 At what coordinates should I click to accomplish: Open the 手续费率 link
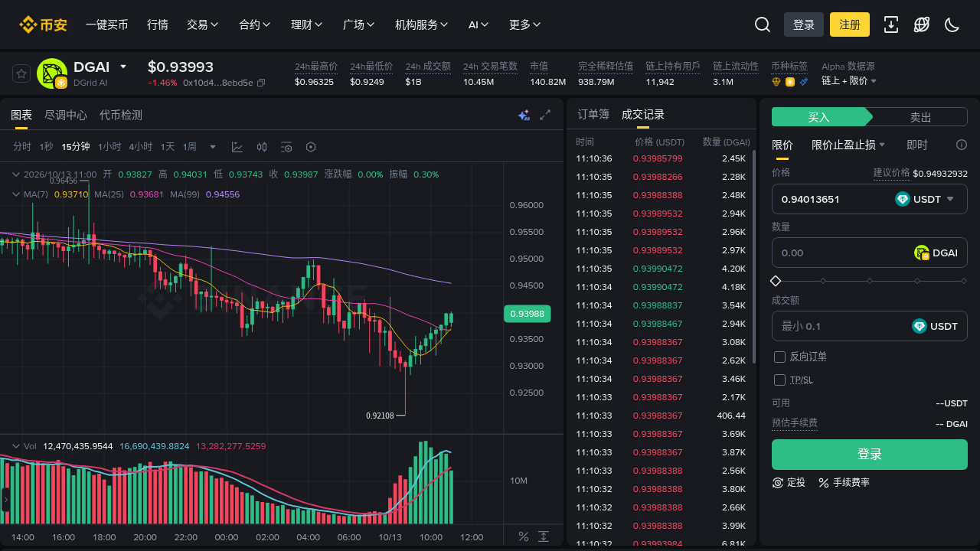pos(844,482)
